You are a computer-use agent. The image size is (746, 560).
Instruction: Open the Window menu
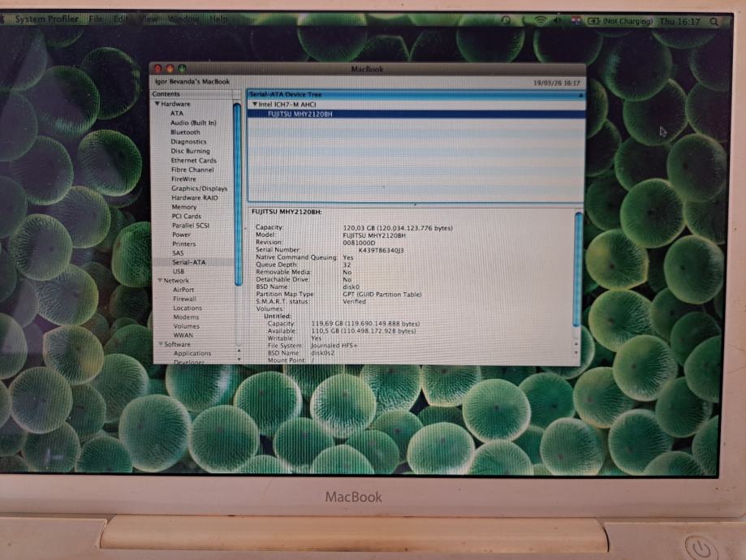point(183,19)
